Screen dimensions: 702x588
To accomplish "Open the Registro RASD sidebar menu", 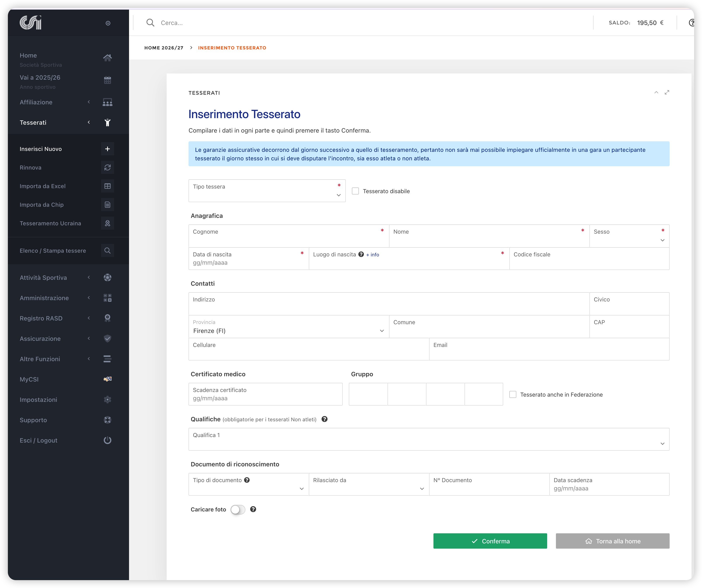I will [x=68, y=318].
